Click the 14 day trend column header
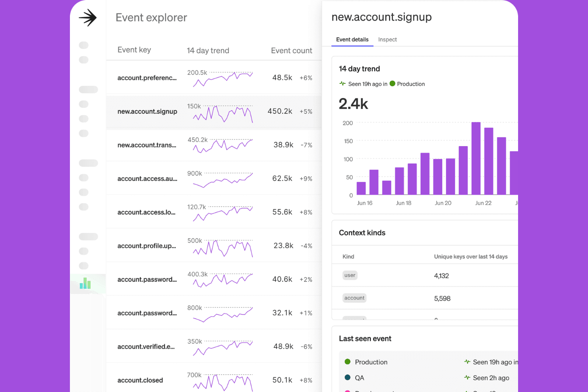The height and width of the screenshot is (392, 588). (208, 50)
